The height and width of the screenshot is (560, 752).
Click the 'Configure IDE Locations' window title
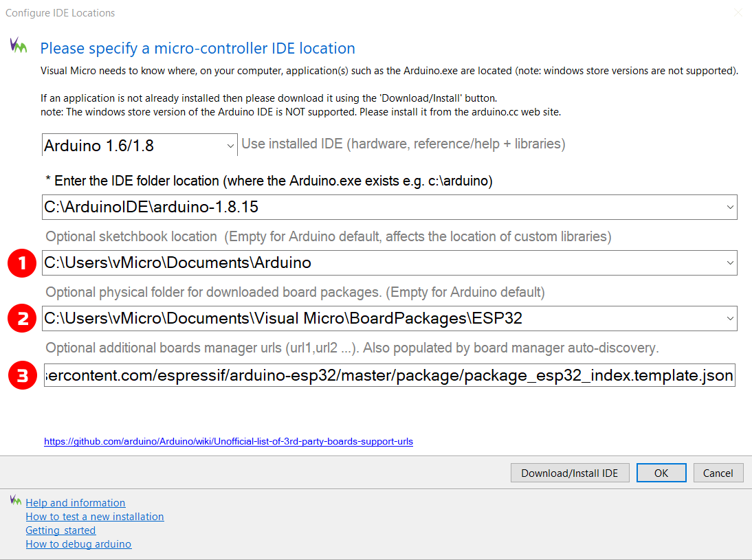point(60,13)
